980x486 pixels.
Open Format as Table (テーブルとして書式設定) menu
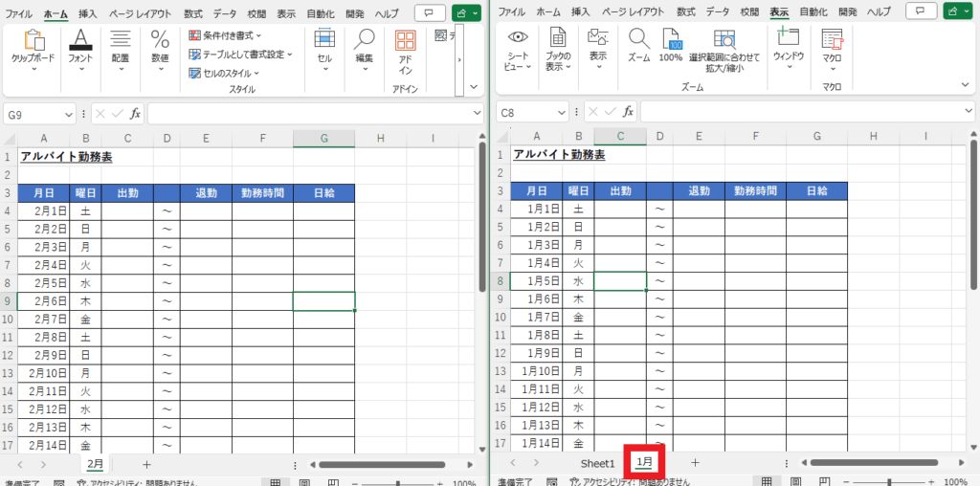click(240, 55)
